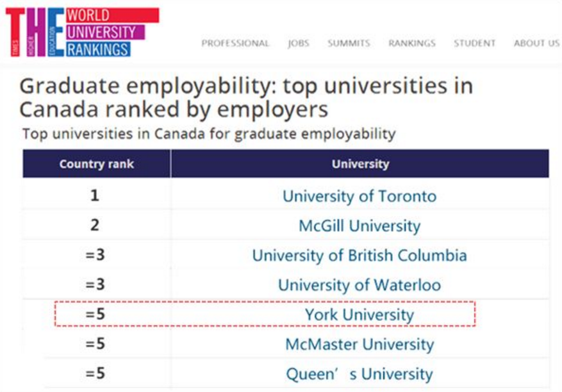
Task: Click About Us in the top navigation
Action: (536, 44)
